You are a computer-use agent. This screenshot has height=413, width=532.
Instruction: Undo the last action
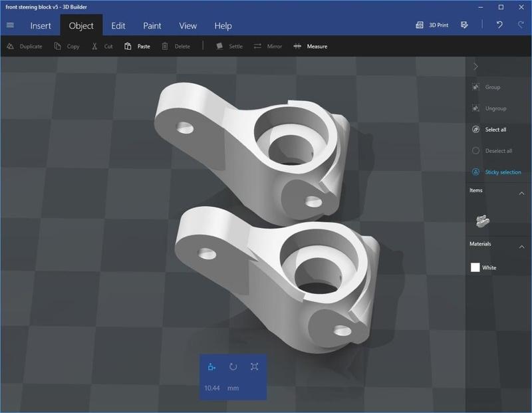click(499, 25)
